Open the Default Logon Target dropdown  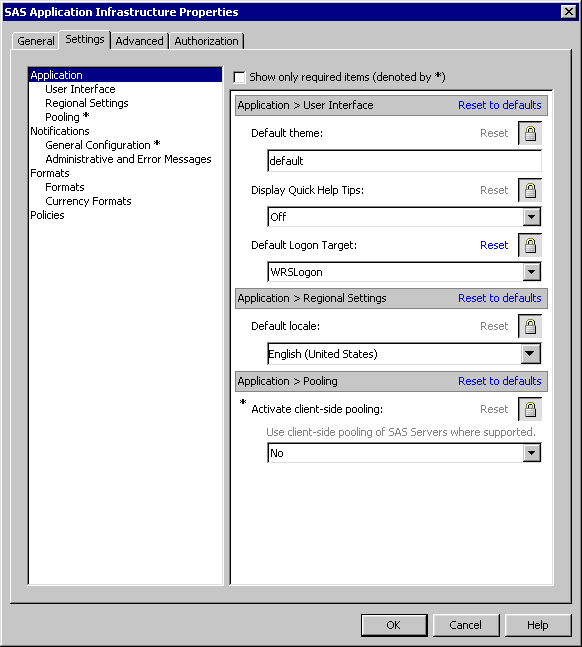[x=532, y=272]
